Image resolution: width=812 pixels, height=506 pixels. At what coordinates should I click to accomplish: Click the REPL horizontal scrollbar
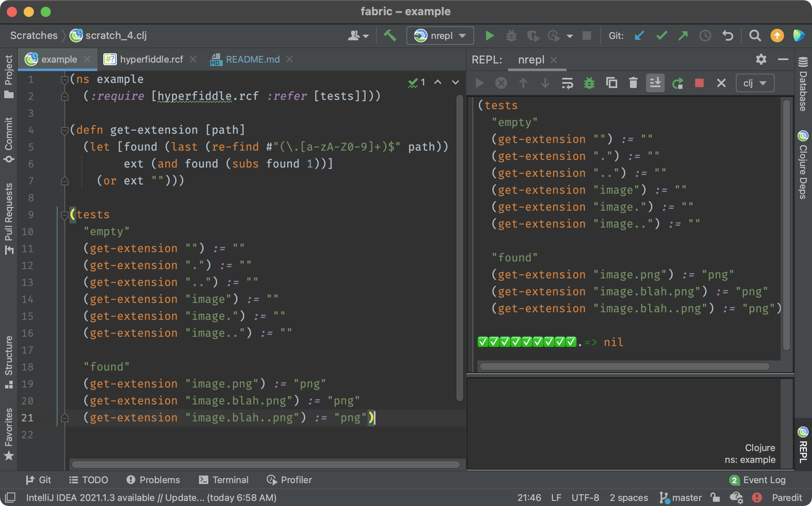point(624,366)
